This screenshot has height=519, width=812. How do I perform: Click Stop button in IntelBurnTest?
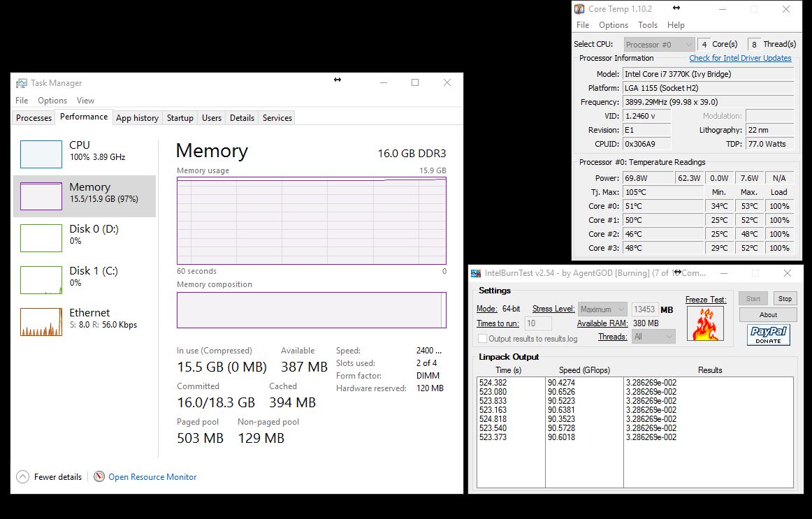pos(785,298)
